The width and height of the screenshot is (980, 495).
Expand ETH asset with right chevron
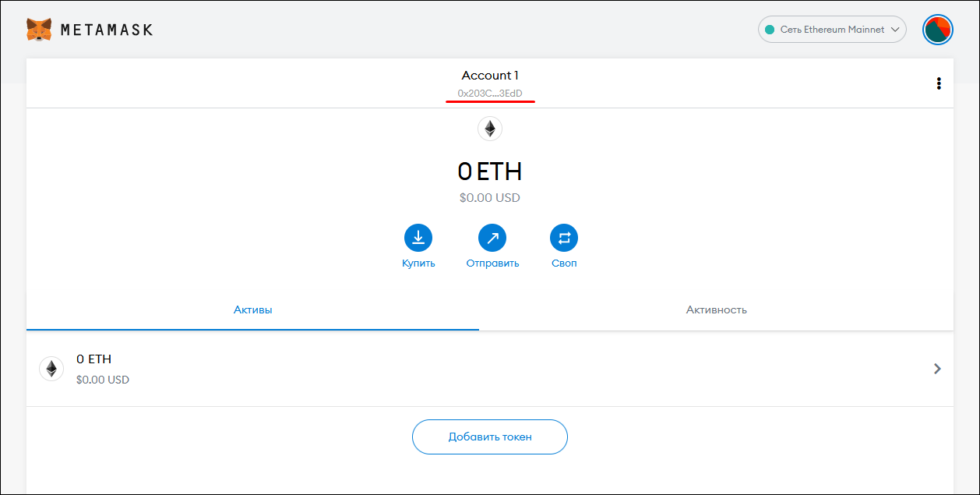(x=937, y=369)
